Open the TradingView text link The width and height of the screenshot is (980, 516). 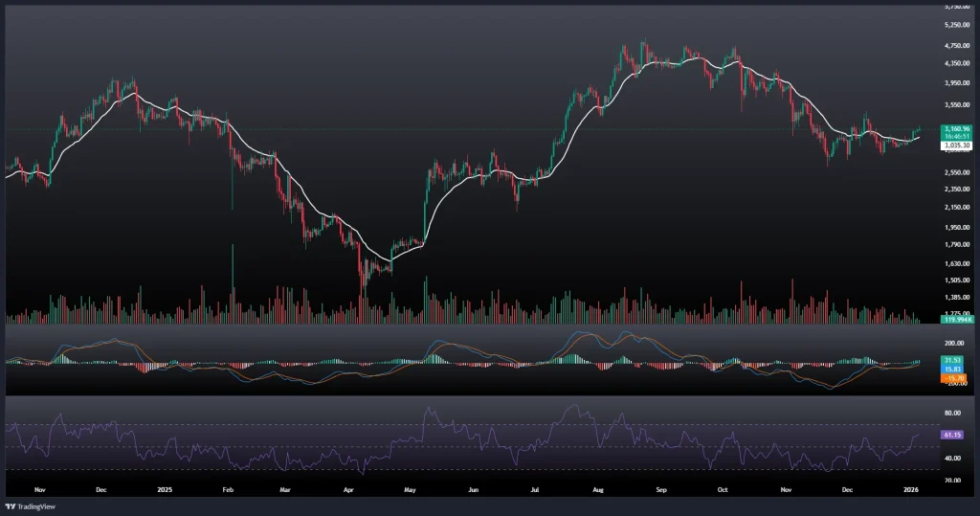pos(35,506)
